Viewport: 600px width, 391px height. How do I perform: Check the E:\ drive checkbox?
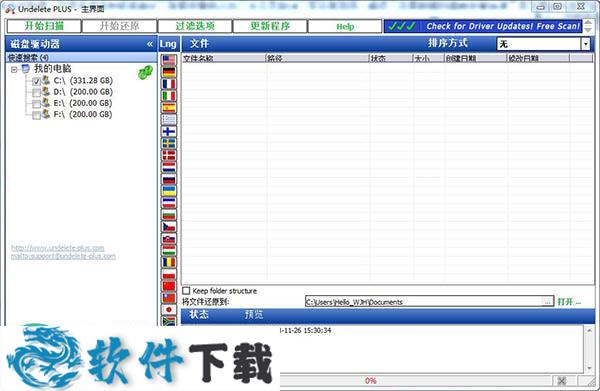point(37,104)
